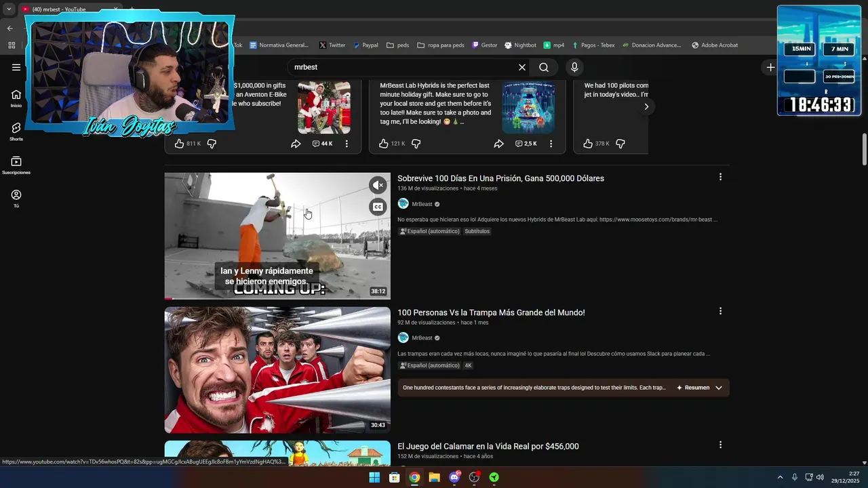Like the MrBeast Lab Hybrids post
The image size is (868, 488).
[384, 144]
